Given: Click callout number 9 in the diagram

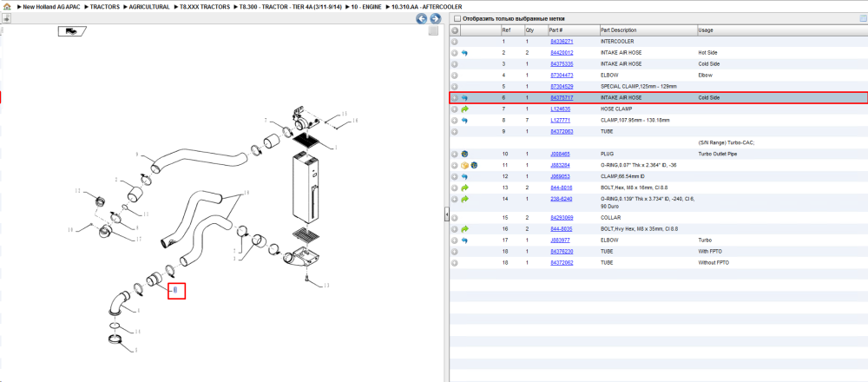Looking at the screenshot, I should coord(136,154).
